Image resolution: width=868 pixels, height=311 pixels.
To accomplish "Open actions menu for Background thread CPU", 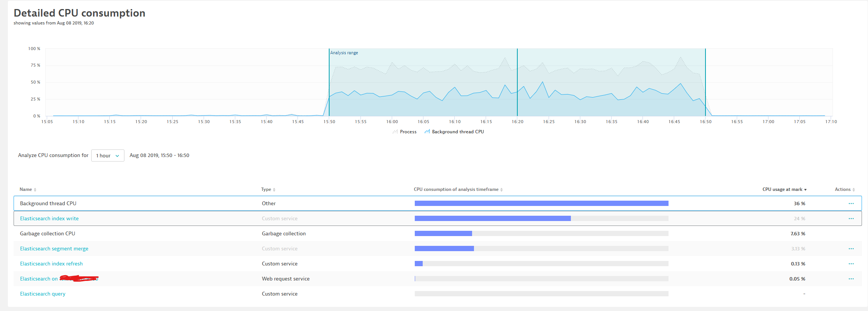I will click(x=851, y=203).
